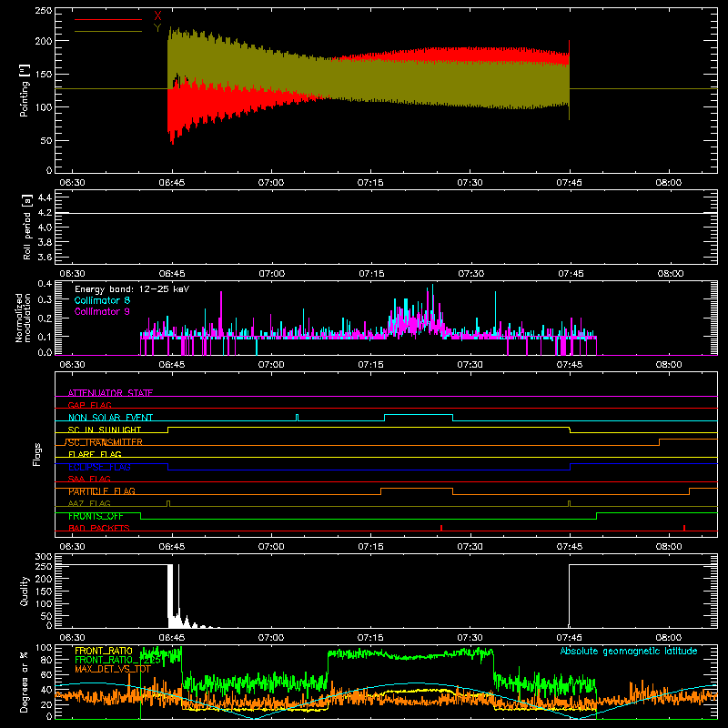Click the MAX_DET_VS_TOT legend entry

point(113,669)
